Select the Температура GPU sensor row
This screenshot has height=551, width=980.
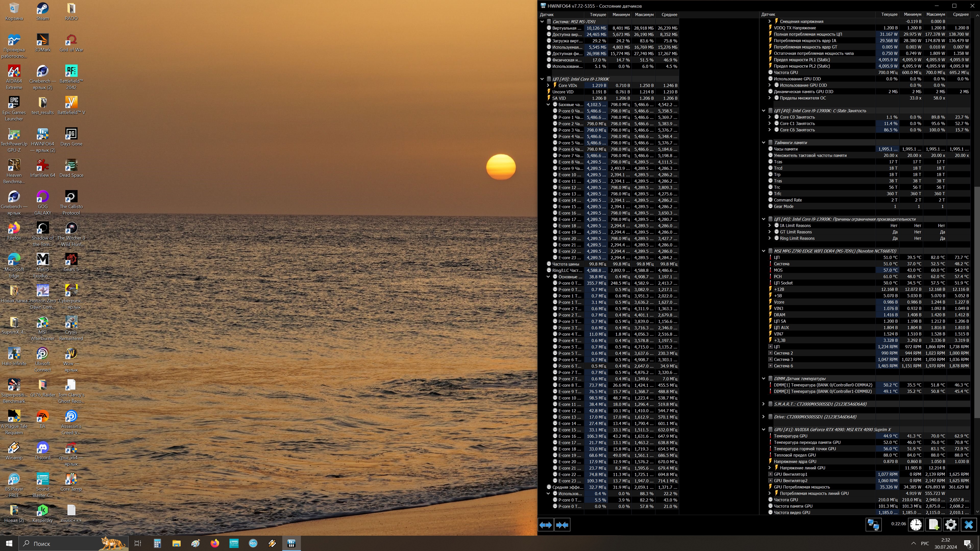(x=791, y=436)
